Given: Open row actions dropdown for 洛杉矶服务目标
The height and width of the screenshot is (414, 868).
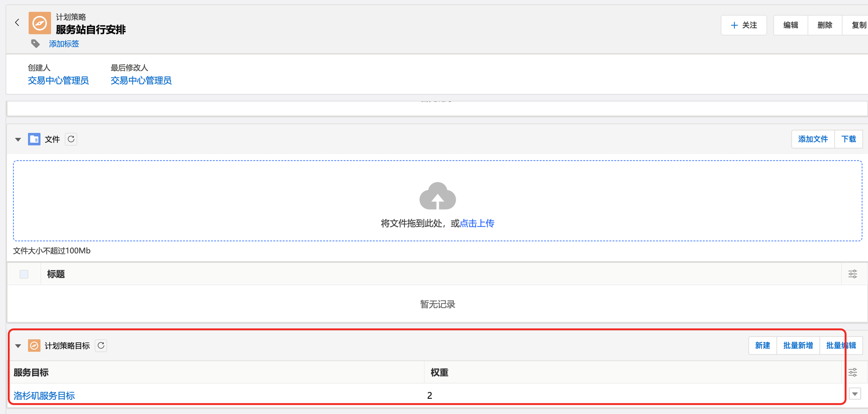Looking at the screenshot, I should click(855, 394).
